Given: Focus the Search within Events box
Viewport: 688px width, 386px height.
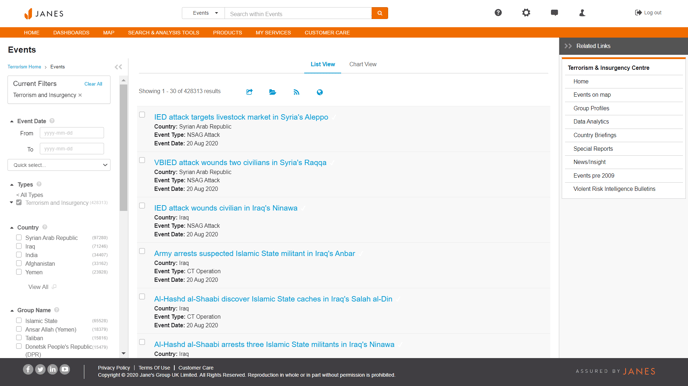Looking at the screenshot, I should 298,13.
